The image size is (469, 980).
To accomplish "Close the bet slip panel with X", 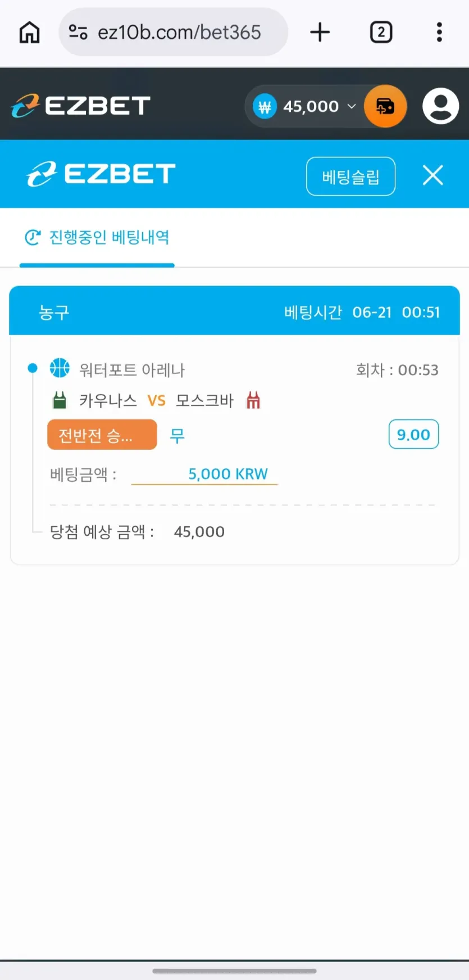I will pos(432,175).
